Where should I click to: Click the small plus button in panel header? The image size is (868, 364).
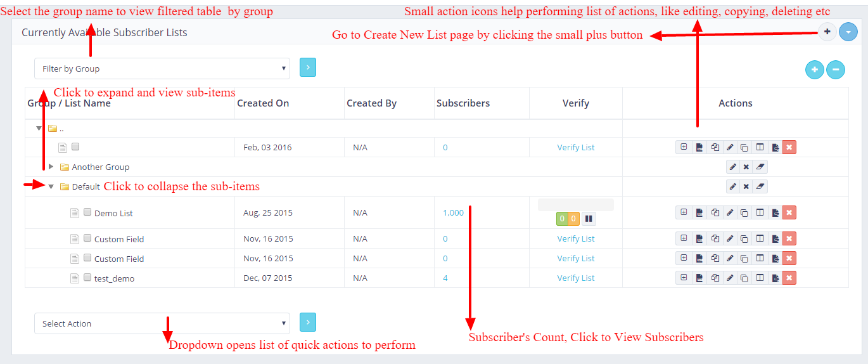point(827,32)
